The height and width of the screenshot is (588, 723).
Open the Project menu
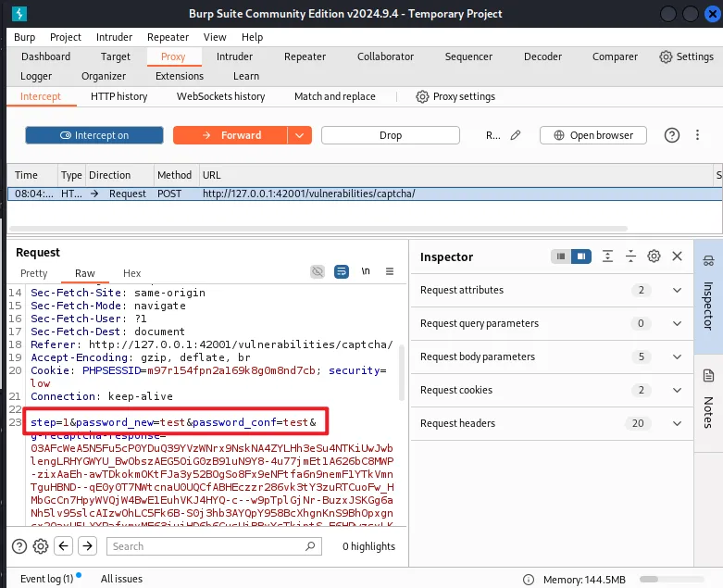point(66,37)
